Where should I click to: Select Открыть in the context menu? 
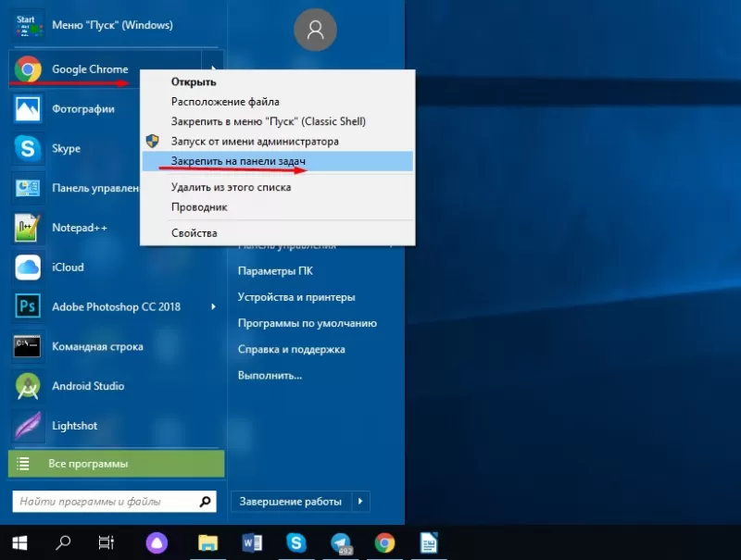click(277, 81)
